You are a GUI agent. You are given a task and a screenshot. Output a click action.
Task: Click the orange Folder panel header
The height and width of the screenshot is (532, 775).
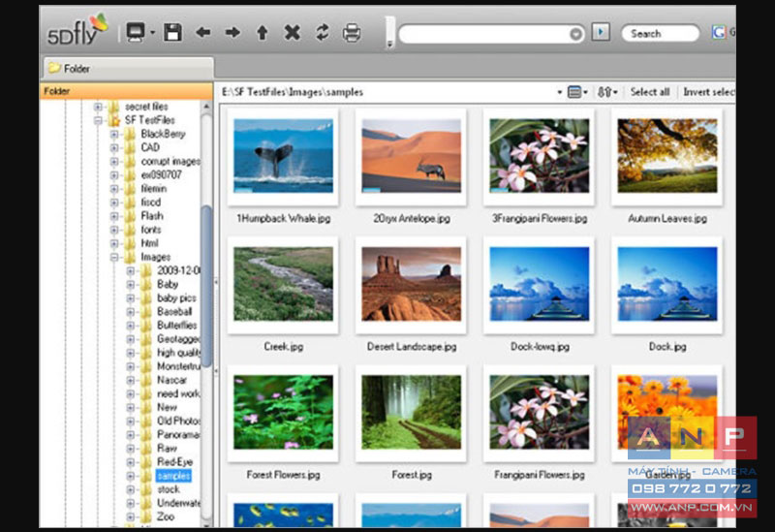pyautogui.click(x=126, y=91)
